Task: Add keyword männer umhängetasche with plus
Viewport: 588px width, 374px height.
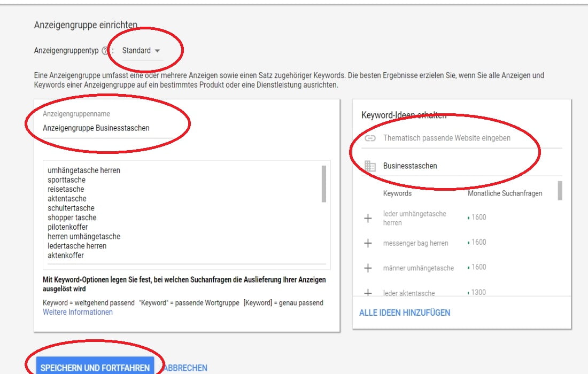Action: click(368, 268)
